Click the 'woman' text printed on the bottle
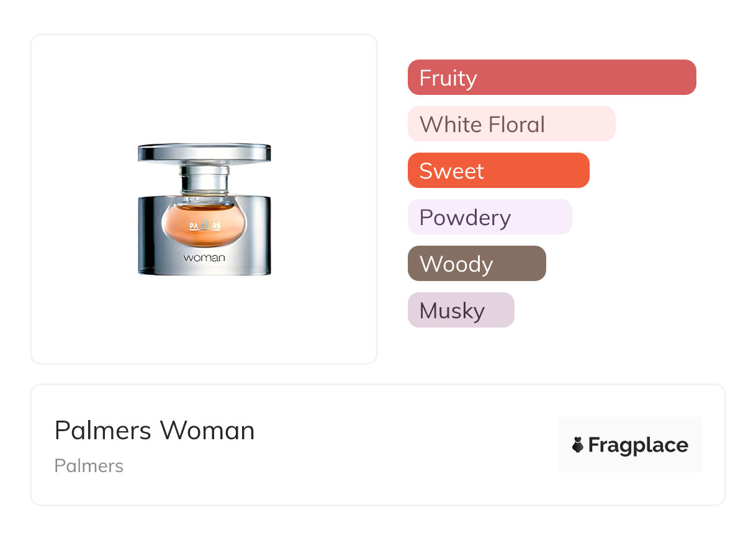The height and width of the screenshot is (536, 756). (204, 257)
